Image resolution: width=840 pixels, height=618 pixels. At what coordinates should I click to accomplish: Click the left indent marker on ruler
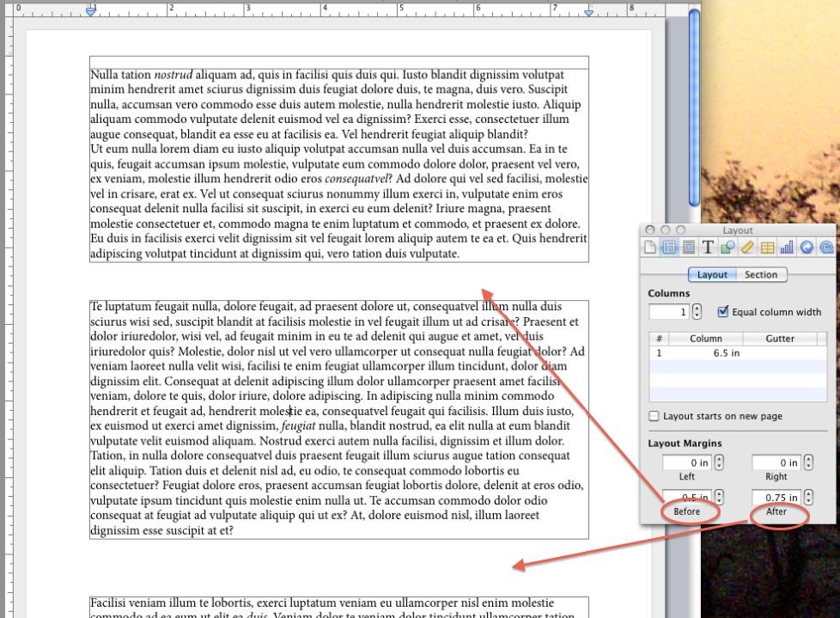click(91, 10)
